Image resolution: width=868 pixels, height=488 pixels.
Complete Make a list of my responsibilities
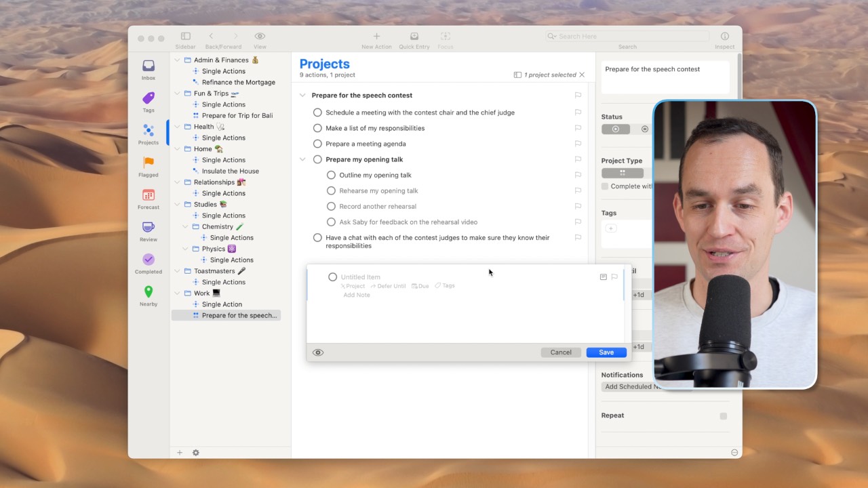pyautogui.click(x=317, y=128)
